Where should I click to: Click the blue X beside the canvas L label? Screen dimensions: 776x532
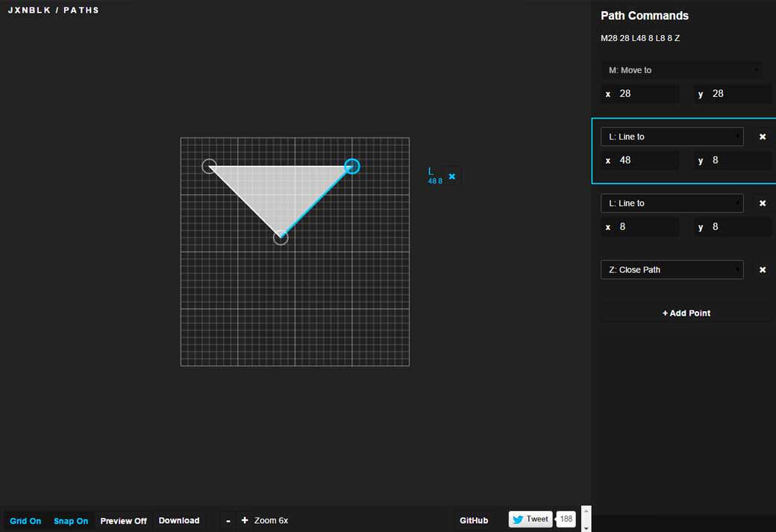coord(451,176)
